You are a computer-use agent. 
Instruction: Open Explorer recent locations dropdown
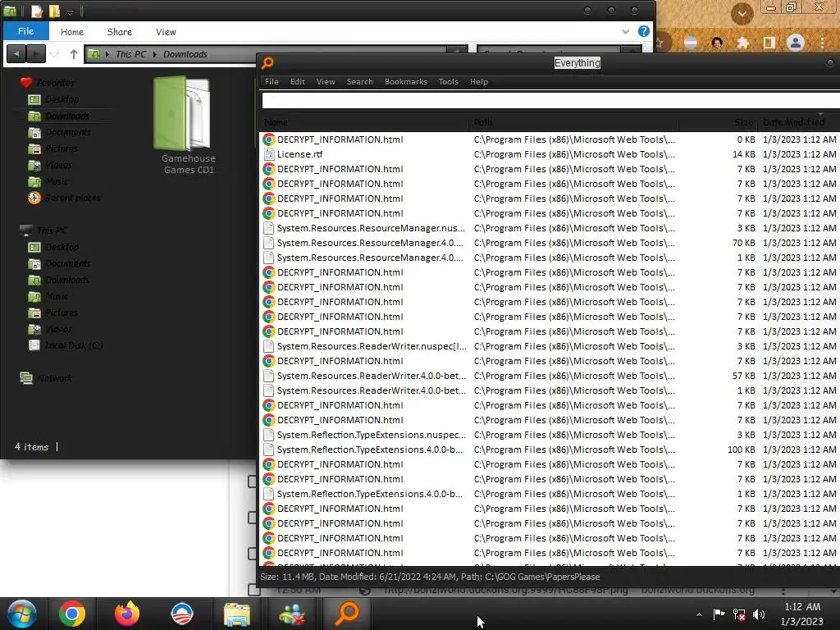tap(55, 54)
